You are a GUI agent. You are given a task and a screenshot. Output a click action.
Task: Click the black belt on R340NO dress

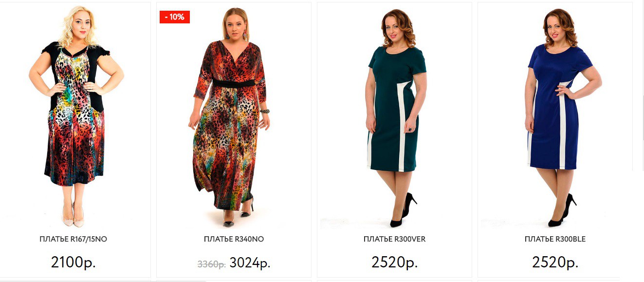click(234, 83)
